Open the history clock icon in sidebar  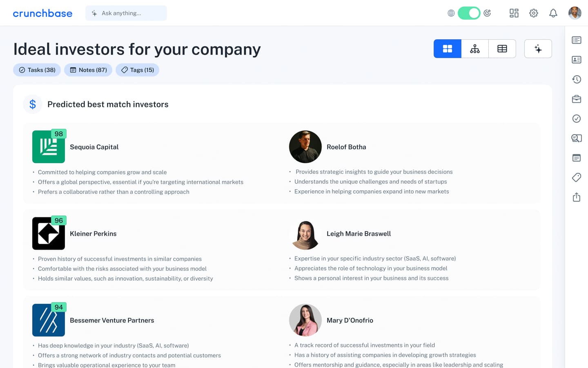point(577,79)
